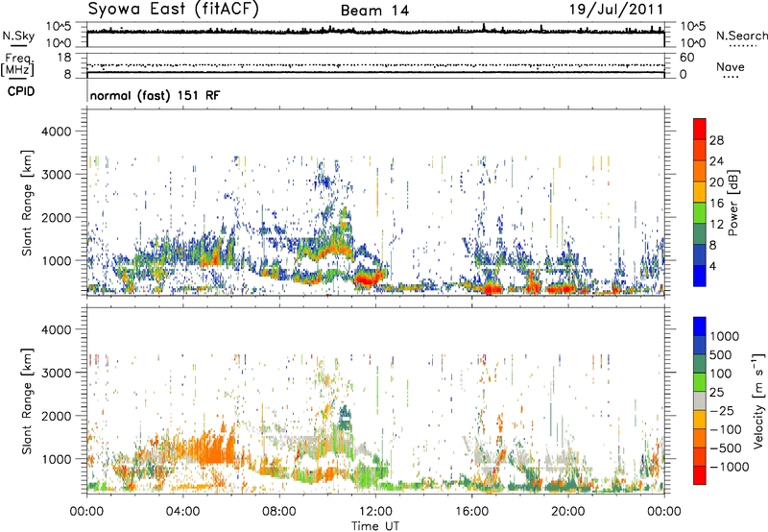The height and width of the screenshot is (532, 768).
Task: Click '4000' on the power panel axis
Action: pyautogui.click(x=57, y=132)
